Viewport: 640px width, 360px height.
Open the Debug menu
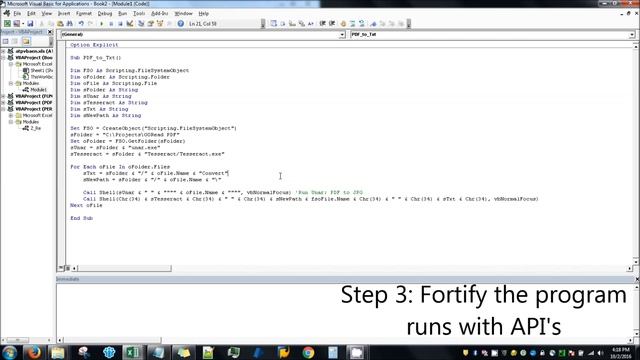[104, 13]
